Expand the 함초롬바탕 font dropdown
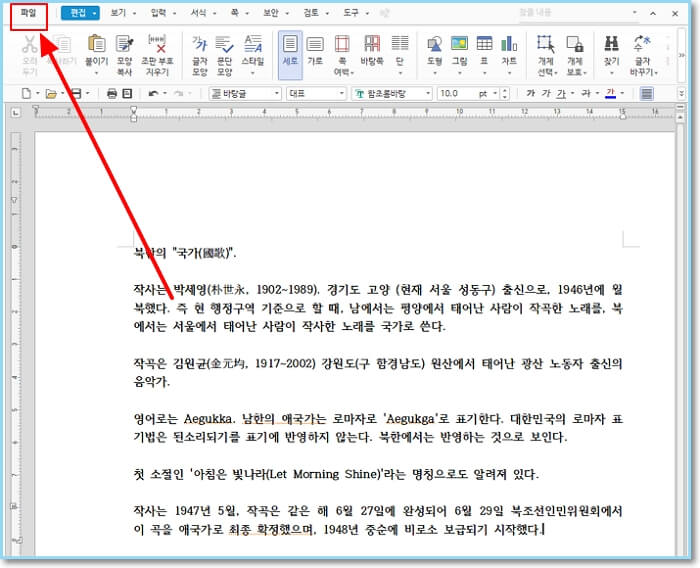The image size is (700, 568). click(x=428, y=93)
